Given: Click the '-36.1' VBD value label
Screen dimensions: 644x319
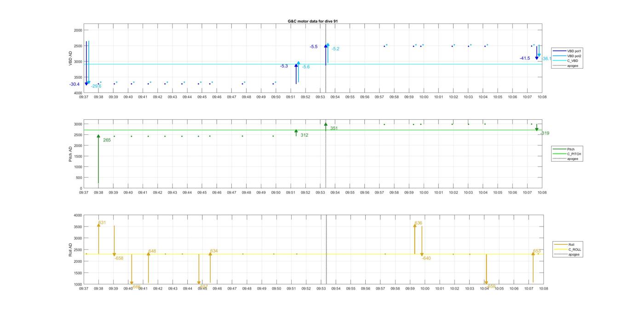Looking at the screenshot, I should coord(546,59).
